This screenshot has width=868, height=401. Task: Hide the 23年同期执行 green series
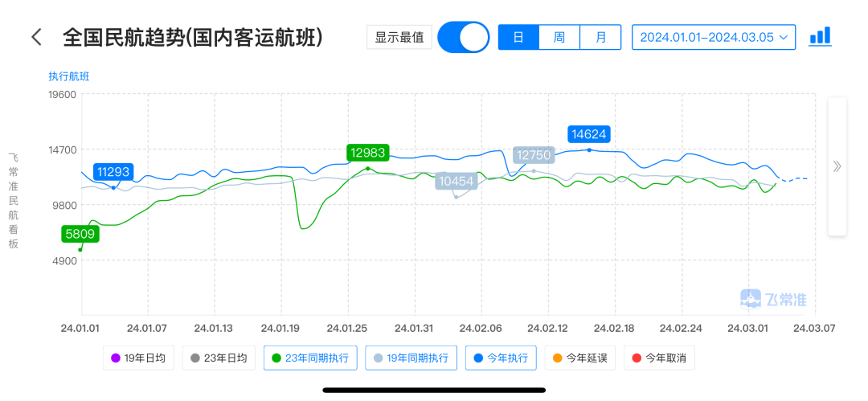[309, 358]
